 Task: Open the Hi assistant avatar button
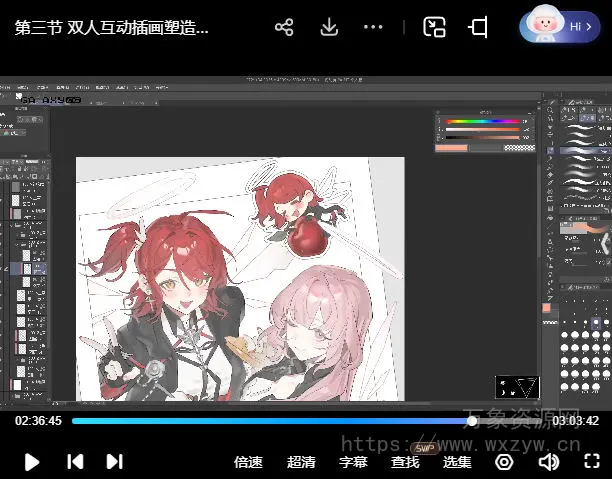[558, 28]
